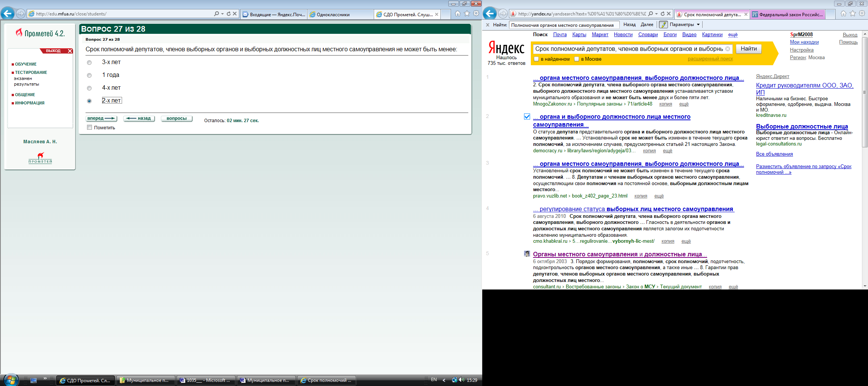Open the расширенный поиск link
Viewport: 868px width, 386px height.
click(x=710, y=59)
